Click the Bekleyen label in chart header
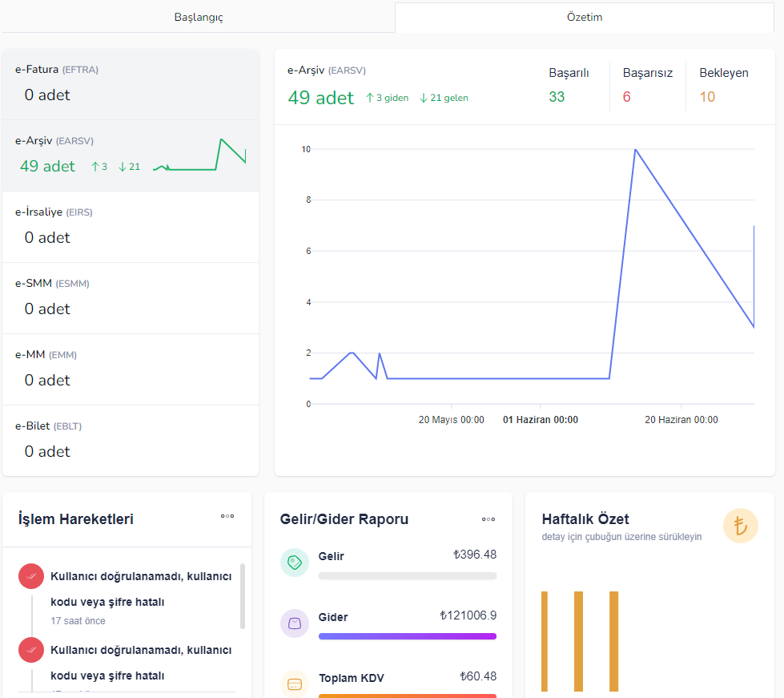Screen dimensions: 784x698 click(x=723, y=73)
